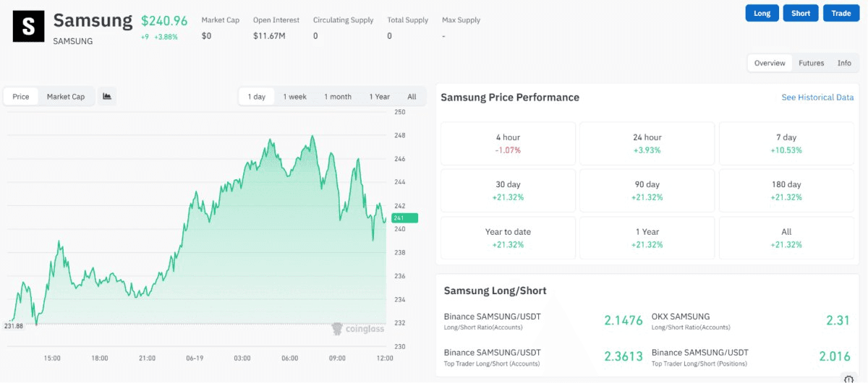Select the 1 month time range

click(338, 96)
